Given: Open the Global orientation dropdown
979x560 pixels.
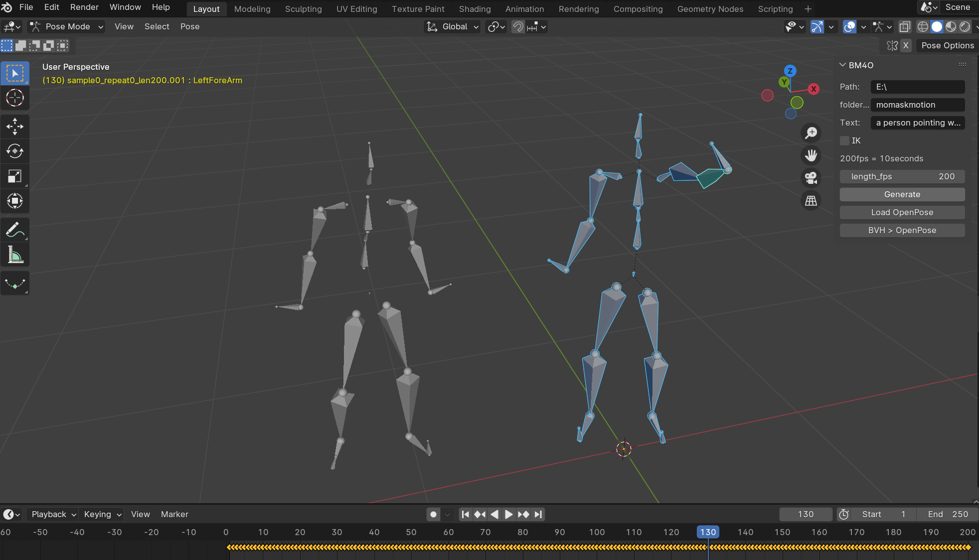Looking at the screenshot, I should (453, 27).
